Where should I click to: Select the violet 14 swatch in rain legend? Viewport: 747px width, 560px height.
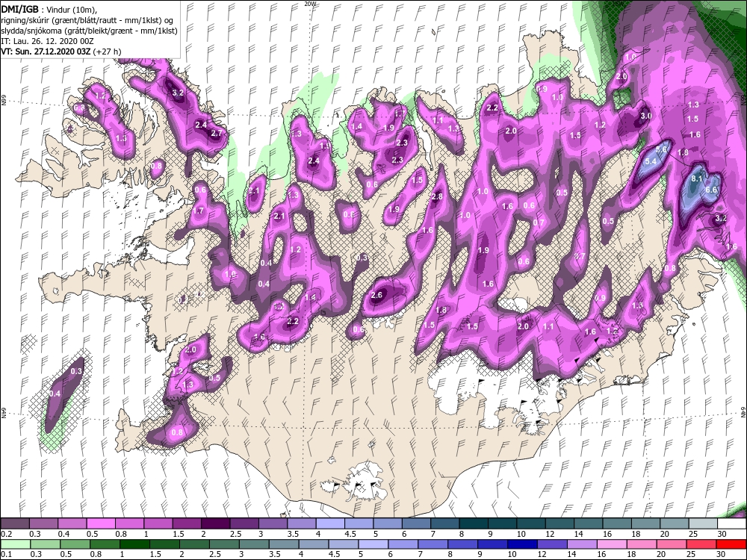coord(582,544)
